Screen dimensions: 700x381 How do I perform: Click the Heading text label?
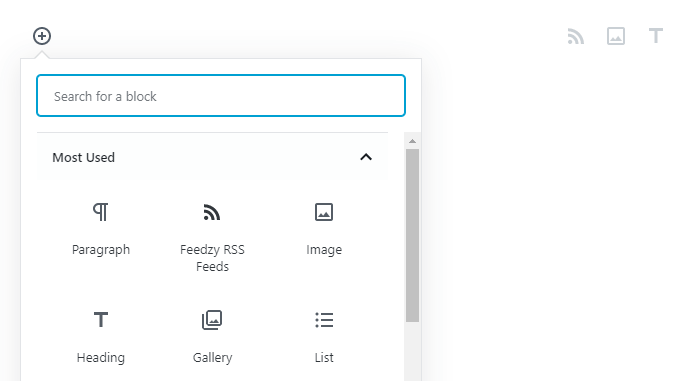click(x=101, y=358)
